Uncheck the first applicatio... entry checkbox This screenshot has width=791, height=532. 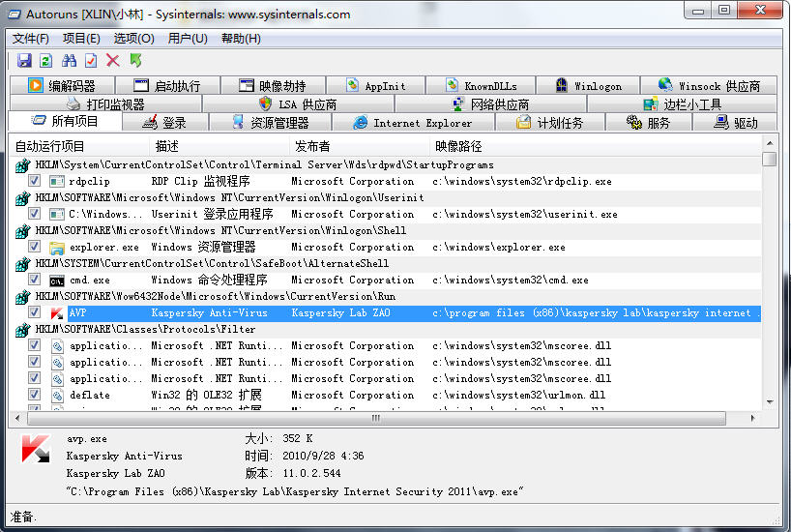pyautogui.click(x=34, y=344)
